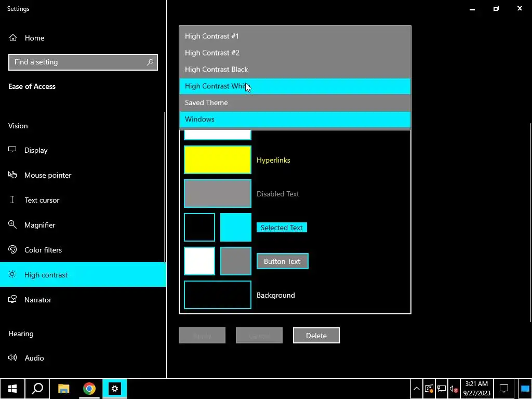Click the Button Text sample button
Image resolution: width=532 pixels, height=399 pixels.
tap(282, 261)
